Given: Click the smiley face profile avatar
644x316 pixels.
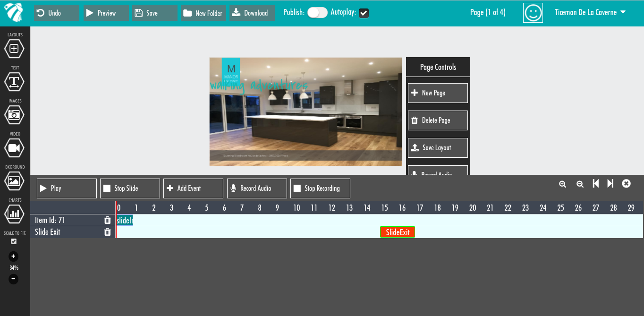Looking at the screenshot, I should 533,13.
